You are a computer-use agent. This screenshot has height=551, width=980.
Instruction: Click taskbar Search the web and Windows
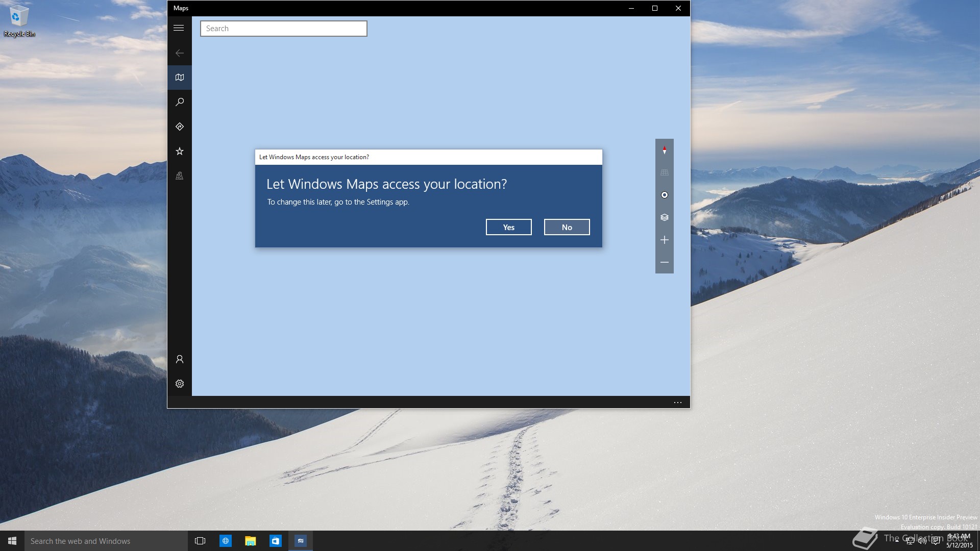(x=106, y=541)
